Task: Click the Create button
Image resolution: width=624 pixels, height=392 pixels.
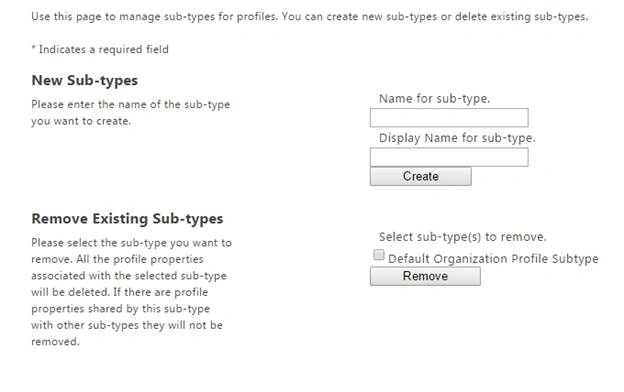Action: pos(421,176)
